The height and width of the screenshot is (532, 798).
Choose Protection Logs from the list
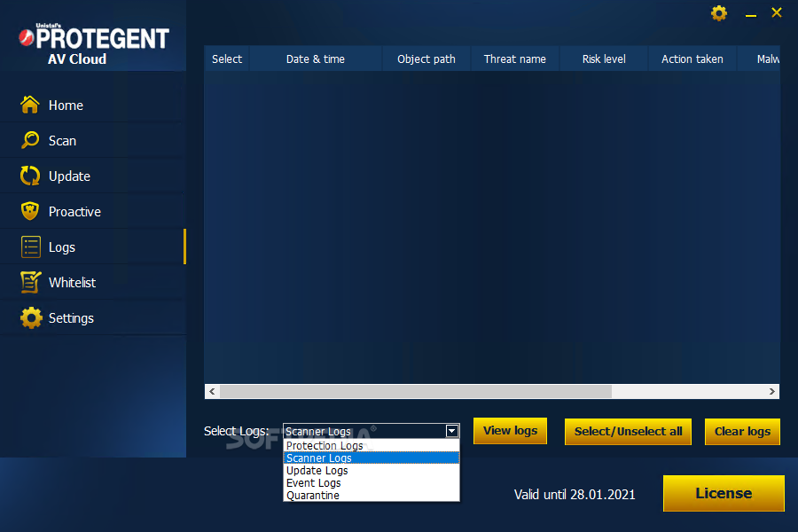coord(371,445)
